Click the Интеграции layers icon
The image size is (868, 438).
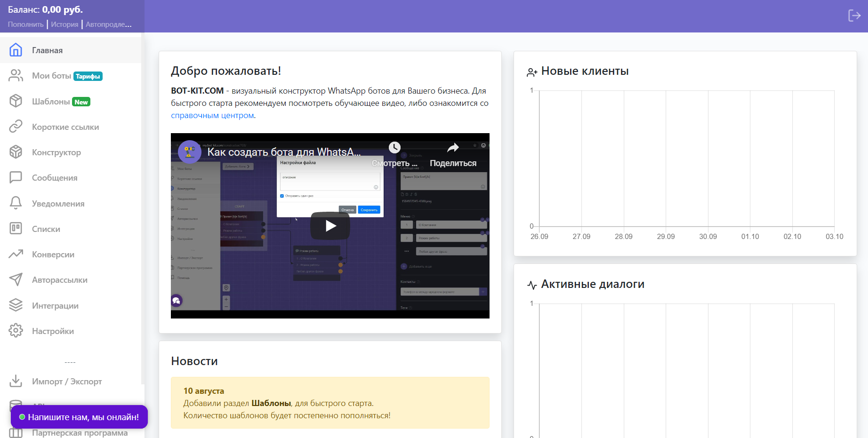(x=16, y=305)
